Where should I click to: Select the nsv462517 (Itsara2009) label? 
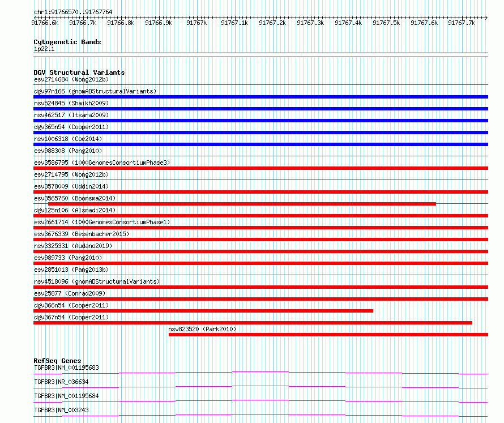click(71, 115)
